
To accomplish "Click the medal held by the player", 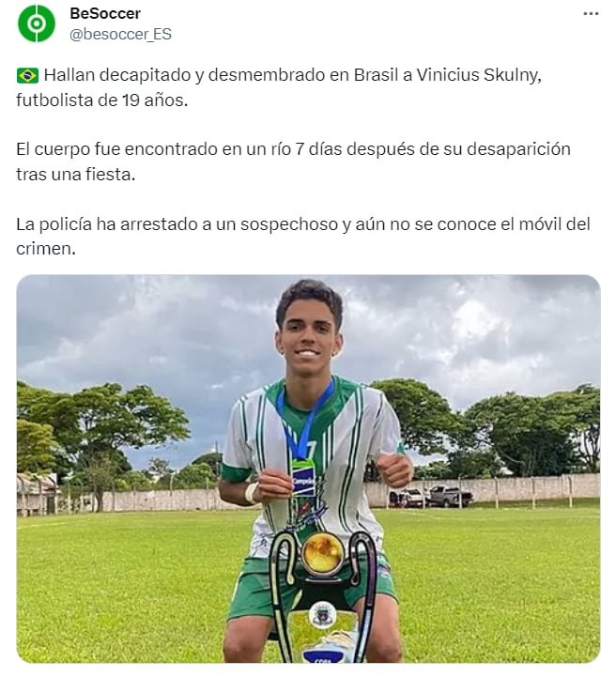I will tap(304, 478).
